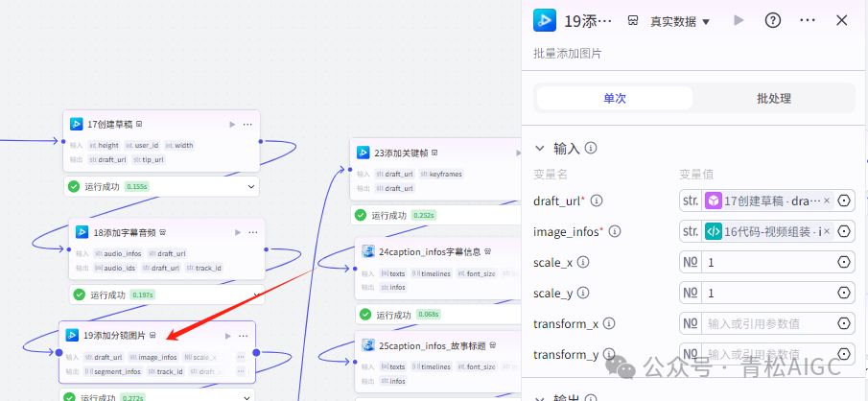This screenshot has width=868, height=401.
Task: Select the 23添加关键帧 node title
Action: 401,153
